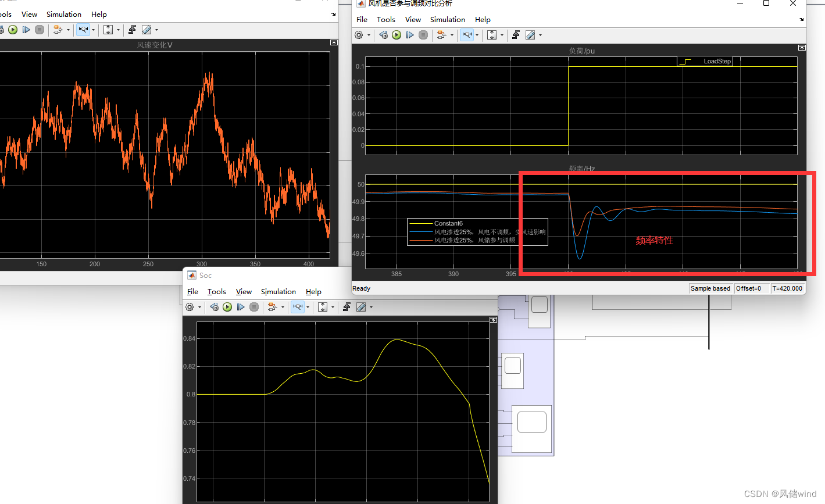
Task: Maximize axes icon on Soc plot
Action: tap(493, 320)
